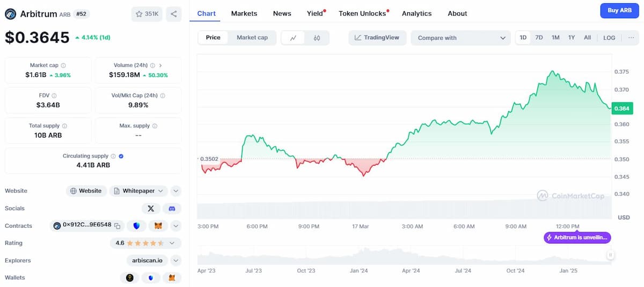The image size is (644, 287).
Task: Open the more options ellipsis on chart toolbar
Action: tap(631, 38)
